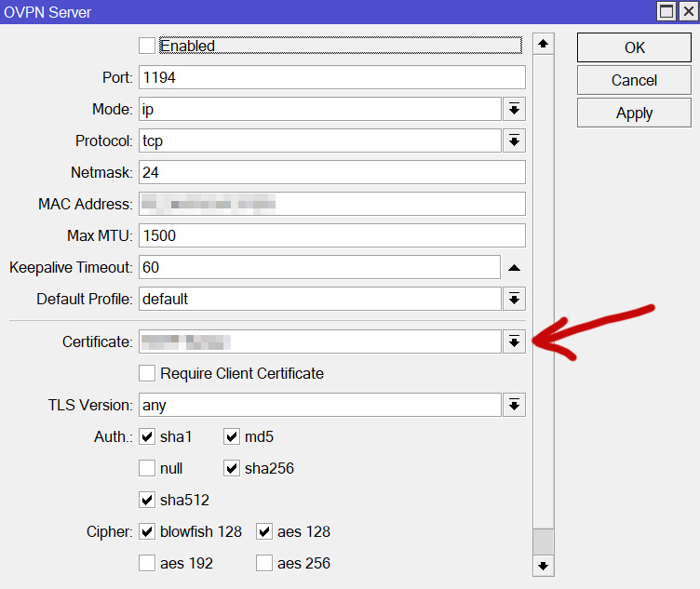
Task: Enable the OVPN server checkbox
Action: (147, 46)
